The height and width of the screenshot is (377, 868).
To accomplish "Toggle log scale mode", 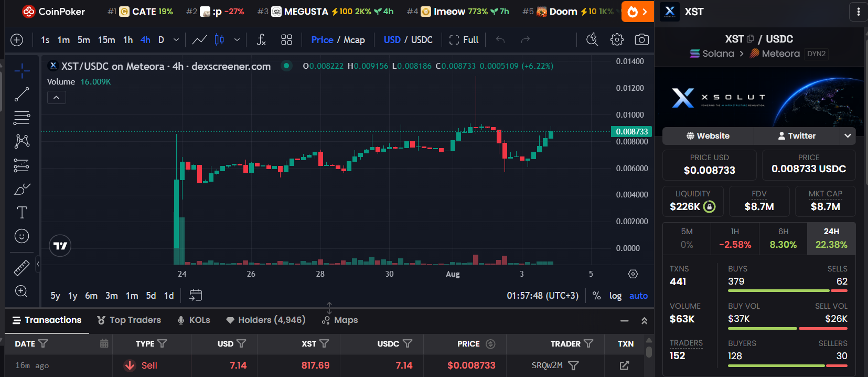I will (615, 296).
